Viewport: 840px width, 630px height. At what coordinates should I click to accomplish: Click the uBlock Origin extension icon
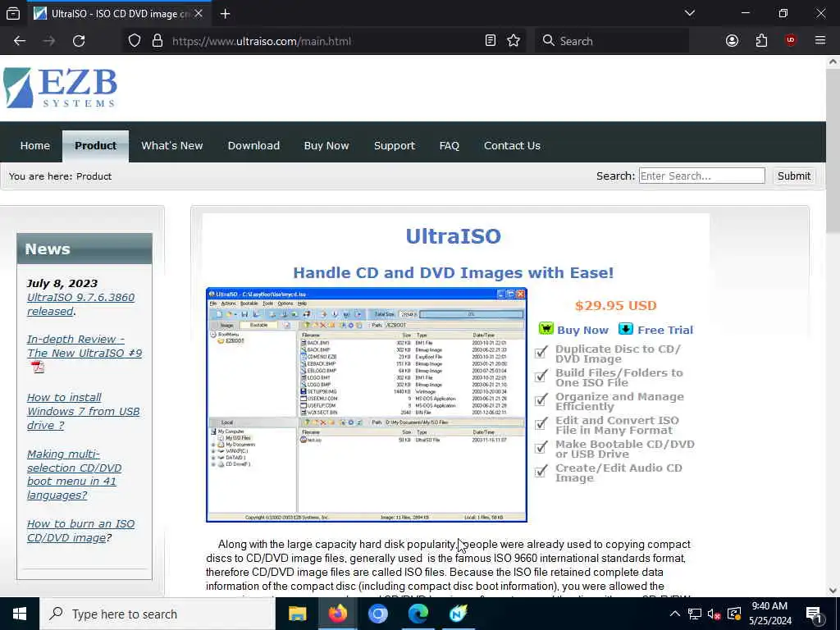pos(791,41)
